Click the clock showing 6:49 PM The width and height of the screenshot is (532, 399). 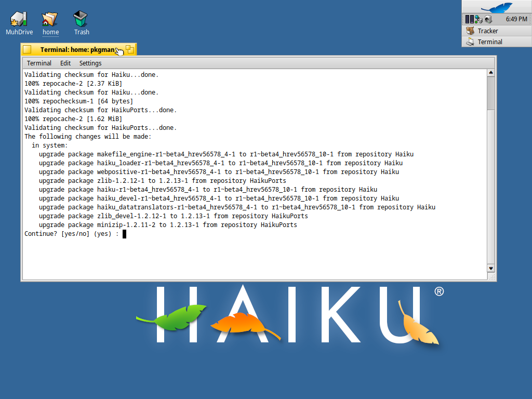pos(517,19)
